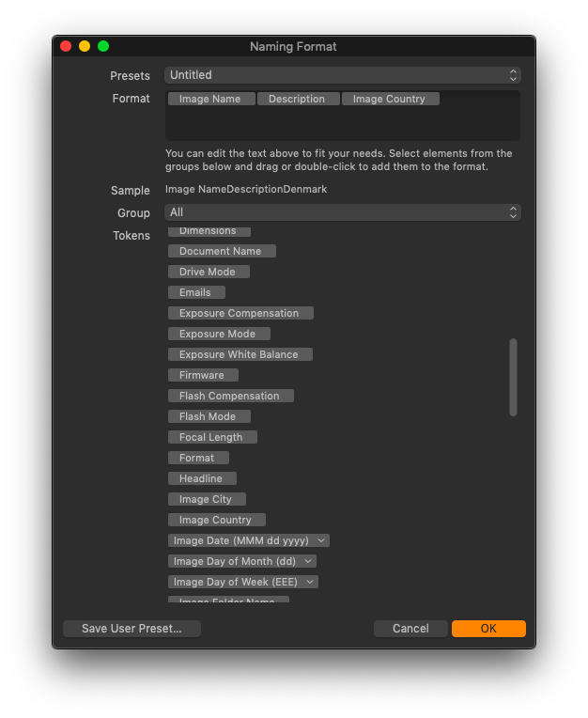Select the Exposure Compensation token
Screen dimensions: 588x718
[240, 313]
